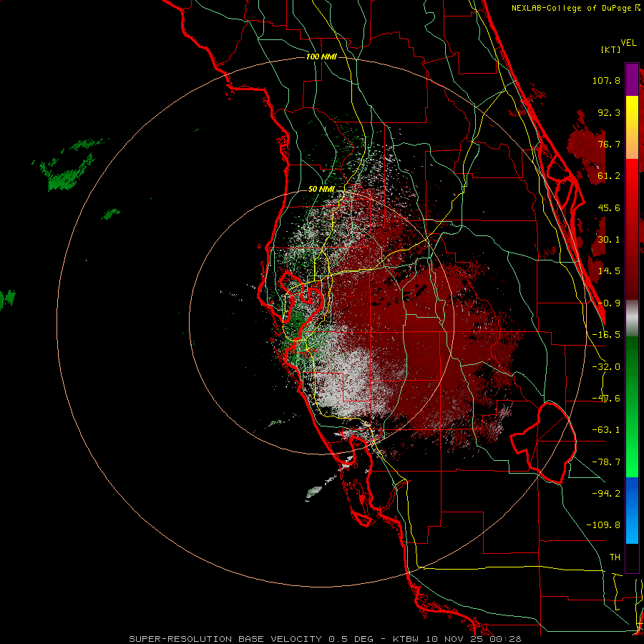The height and width of the screenshot is (644, 644).
Task: Click the 92.3 velocity scale value
Action: (609, 112)
